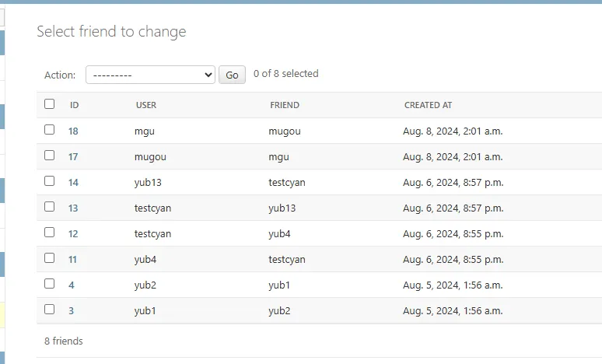Open friend record ID 12
The width and height of the screenshot is (602, 364).
73,234
